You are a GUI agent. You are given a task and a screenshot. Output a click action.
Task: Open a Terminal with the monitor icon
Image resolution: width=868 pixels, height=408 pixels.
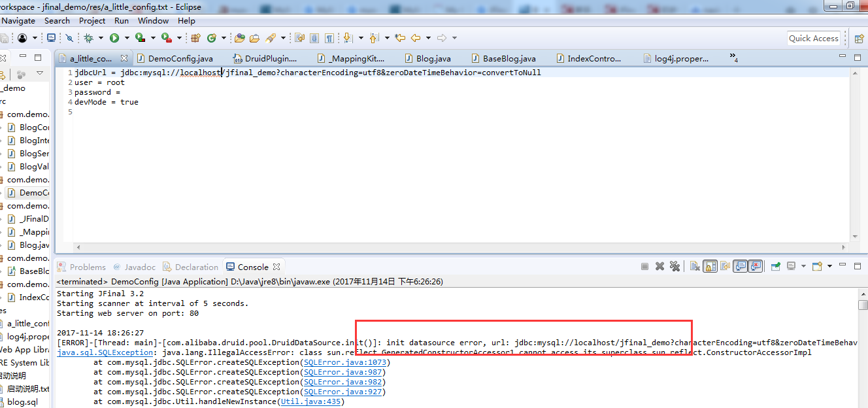(52, 38)
